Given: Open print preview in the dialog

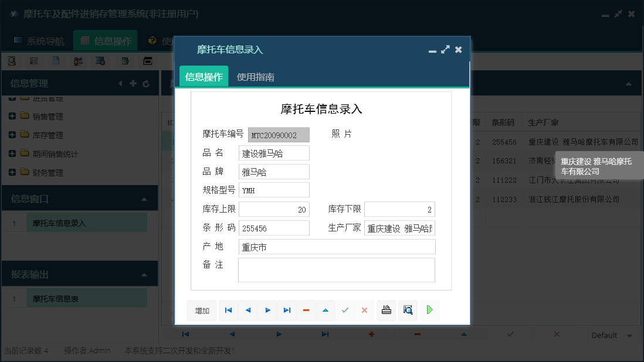Looking at the screenshot, I should 408,310.
